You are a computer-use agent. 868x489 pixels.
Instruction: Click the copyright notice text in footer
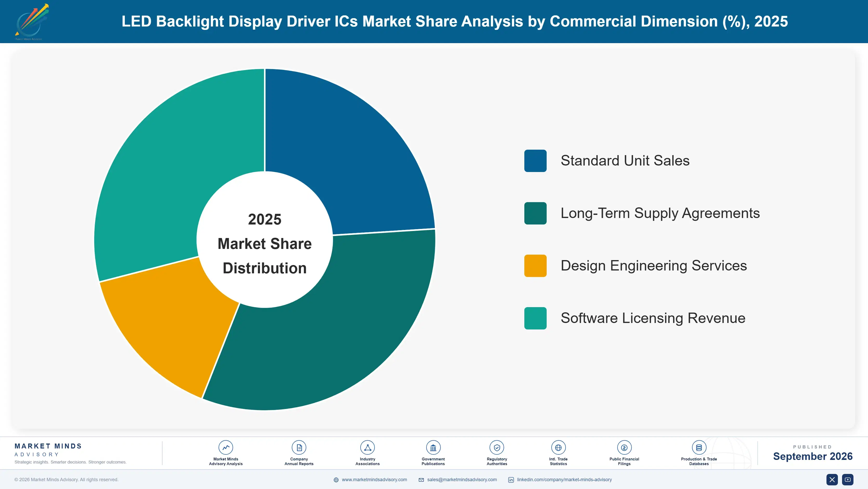point(66,480)
